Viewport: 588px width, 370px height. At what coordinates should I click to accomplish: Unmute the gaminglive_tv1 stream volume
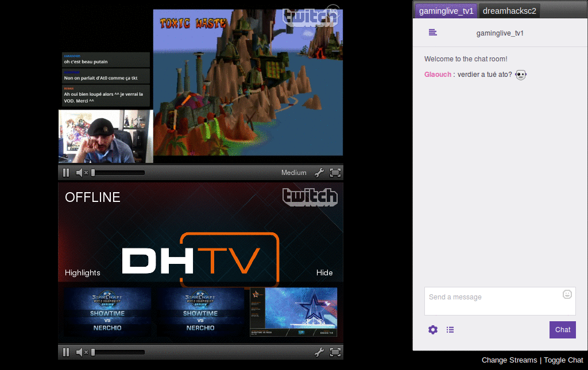82,173
